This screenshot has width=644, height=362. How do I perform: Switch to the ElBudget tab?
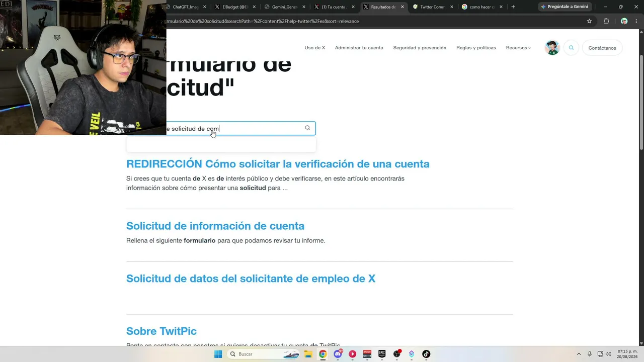[x=235, y=7]
